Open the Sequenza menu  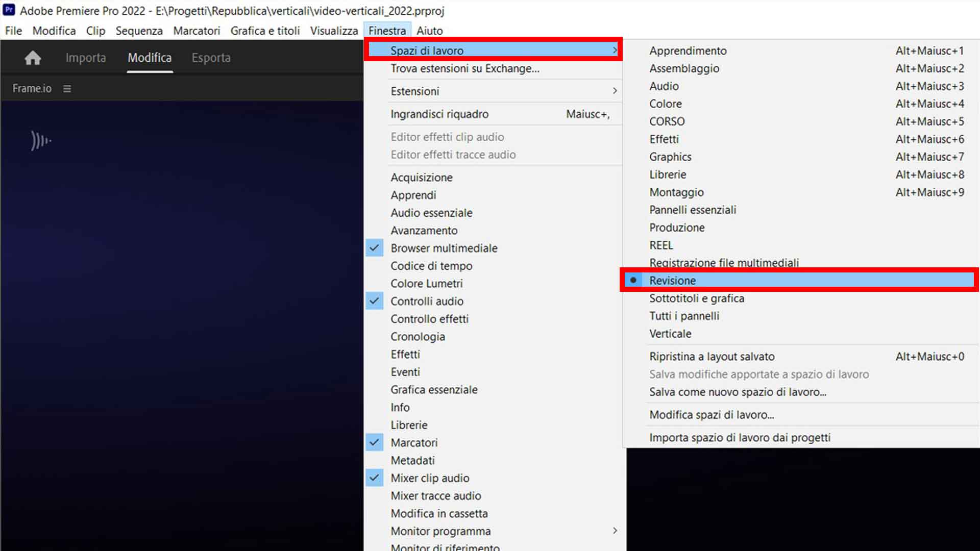[139, 31]
